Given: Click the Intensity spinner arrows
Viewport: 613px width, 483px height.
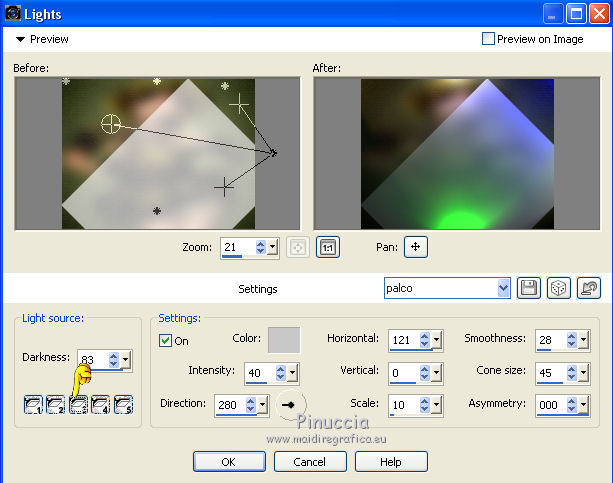Looking at the screenshot, I should pos(281,373).
